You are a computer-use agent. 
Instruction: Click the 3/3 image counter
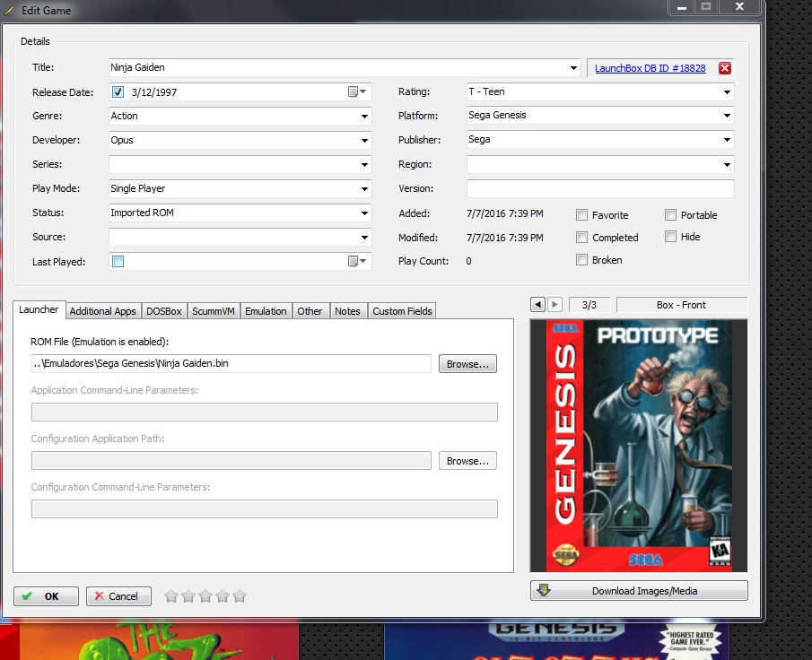tap(589, 305)
